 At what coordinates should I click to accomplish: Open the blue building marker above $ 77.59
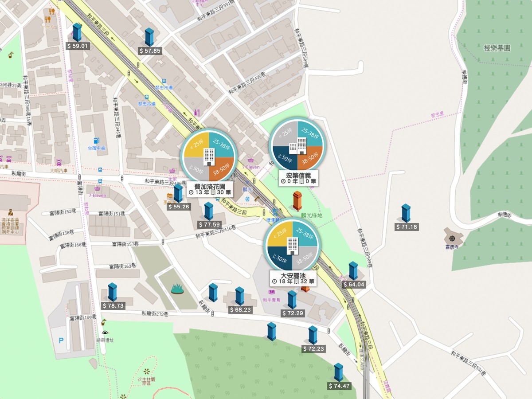pos(208,211)
